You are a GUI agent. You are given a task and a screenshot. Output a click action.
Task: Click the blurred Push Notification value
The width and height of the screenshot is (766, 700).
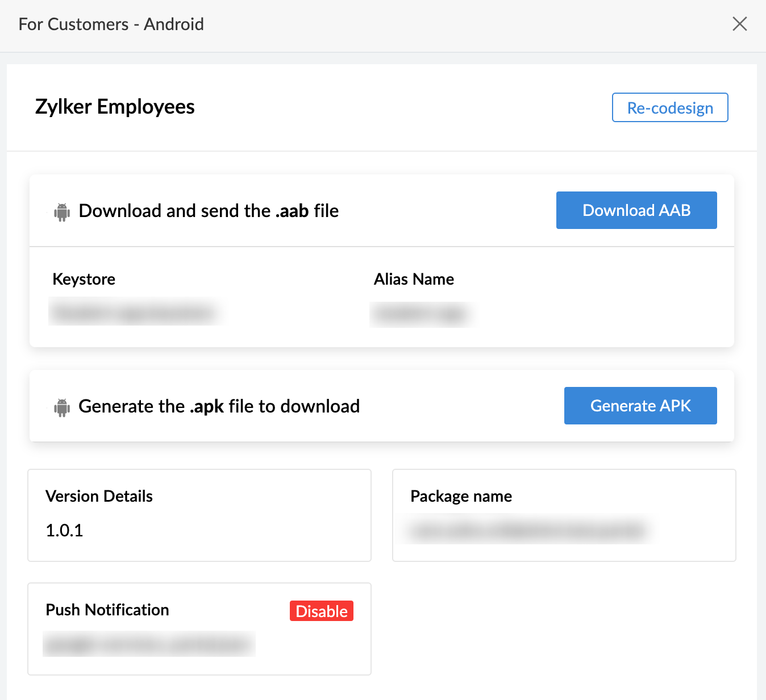click(149, 644)
